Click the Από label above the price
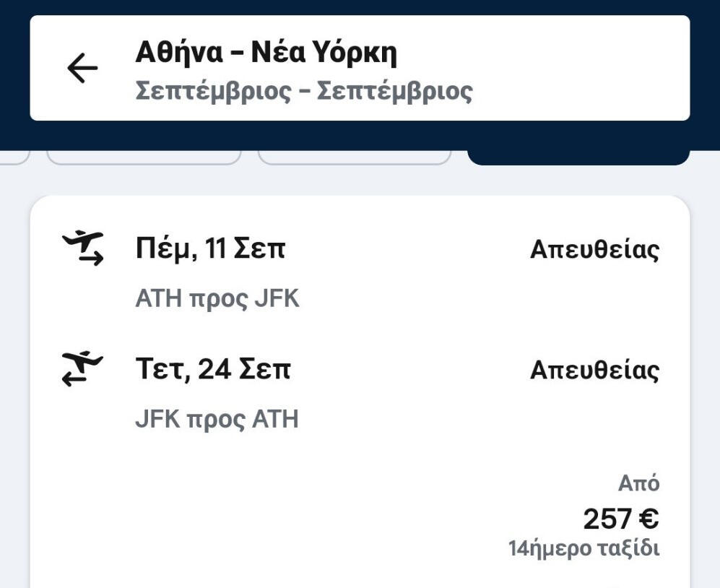 pyautogui.click(x=638, y=483)
